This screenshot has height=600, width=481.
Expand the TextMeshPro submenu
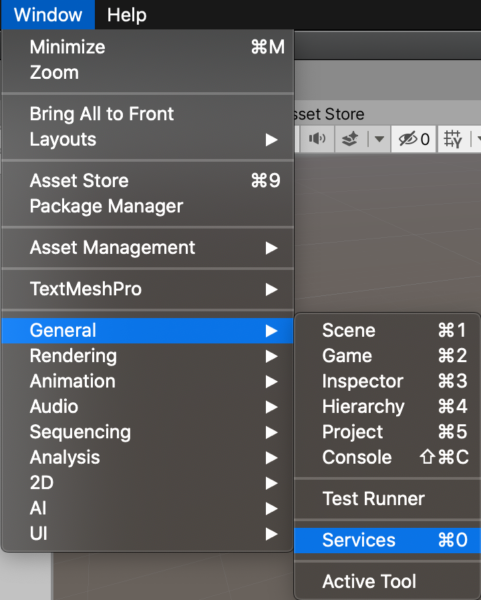(x=148, y=289)
